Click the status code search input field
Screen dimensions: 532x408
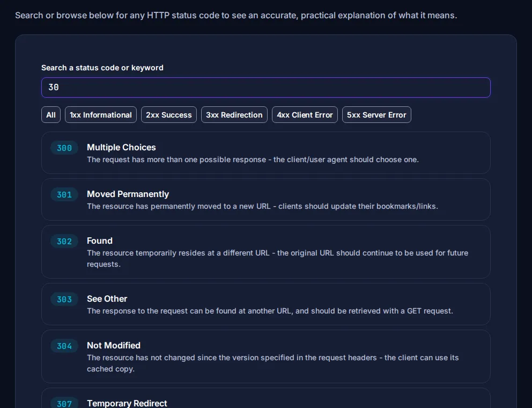pyautogui.click(x=265, y=88)
